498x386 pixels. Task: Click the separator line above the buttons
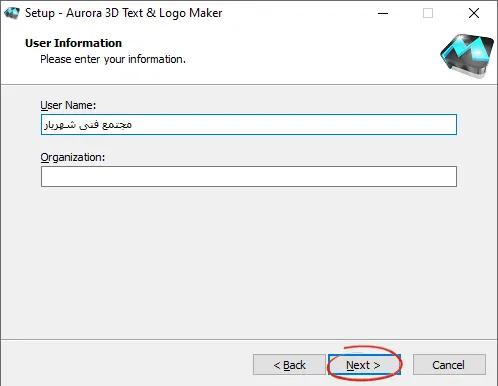[x=249, y=340]
